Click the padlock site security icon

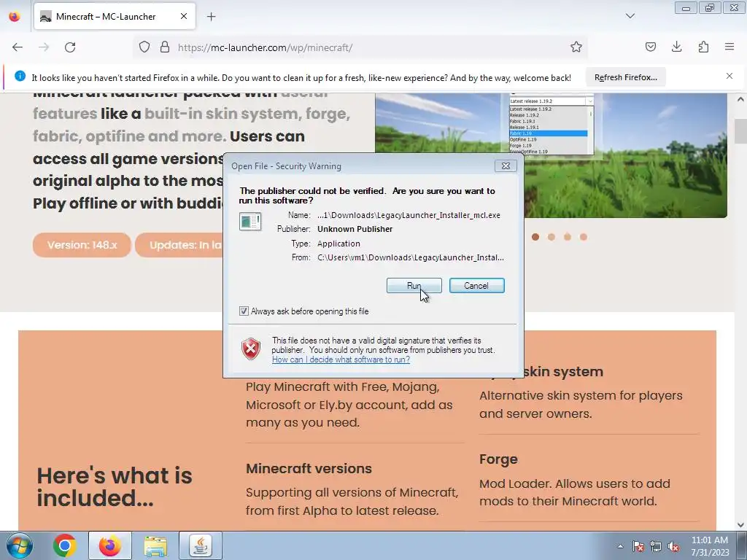point(165,47)
